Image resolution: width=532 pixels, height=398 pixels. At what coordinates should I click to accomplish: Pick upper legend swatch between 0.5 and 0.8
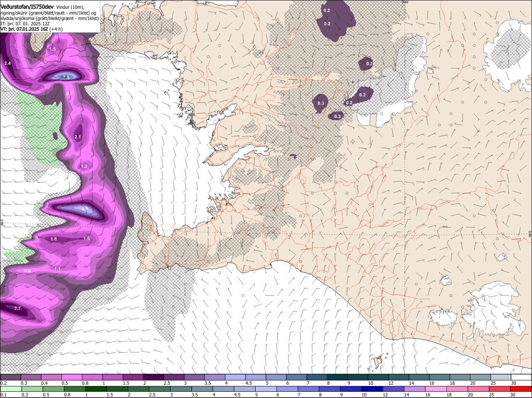71,377
